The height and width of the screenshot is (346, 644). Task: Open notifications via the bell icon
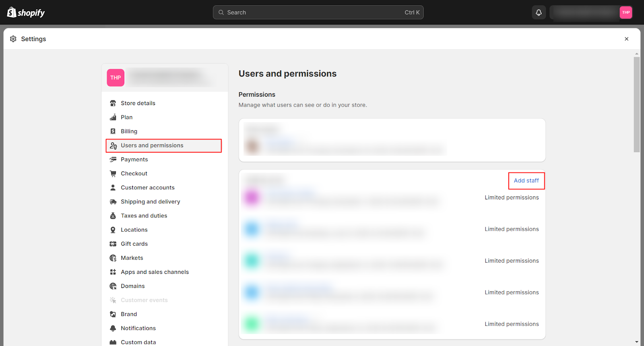point(539,12)
